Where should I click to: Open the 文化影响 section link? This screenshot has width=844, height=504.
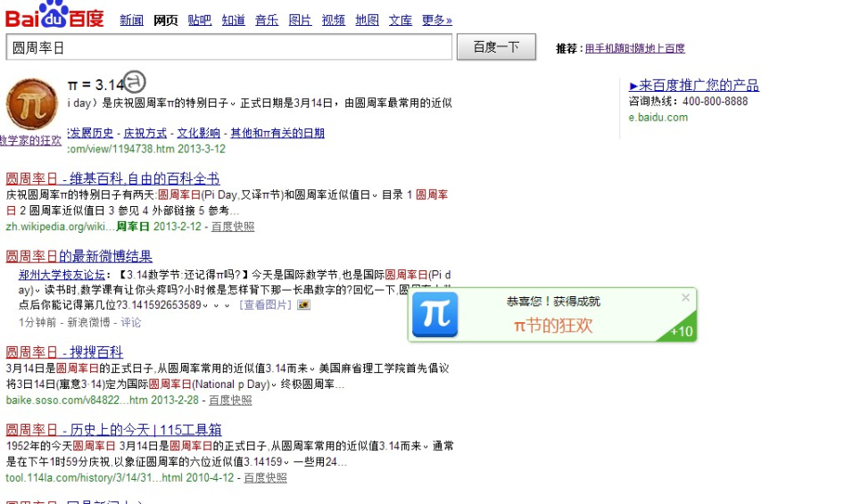pos(199,133)
